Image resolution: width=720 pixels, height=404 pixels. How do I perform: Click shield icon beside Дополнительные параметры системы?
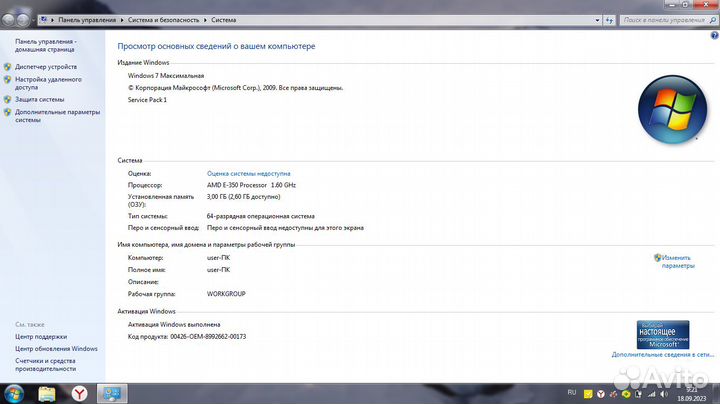[7, 112]
